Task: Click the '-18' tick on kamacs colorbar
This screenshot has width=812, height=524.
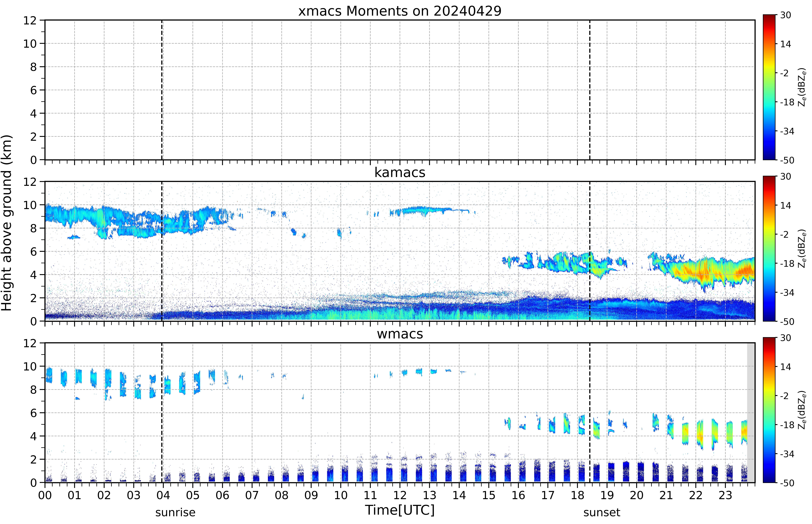Action: [787, 263]
